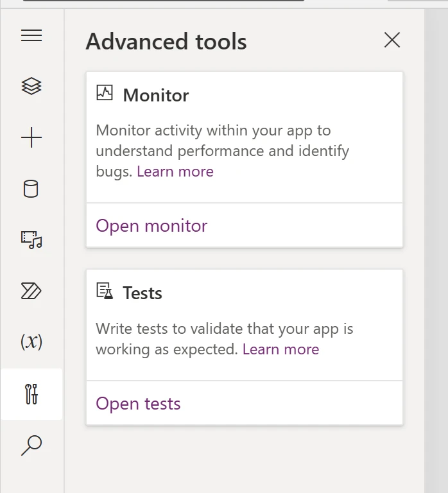Open the Tree view layers pane
This screenshot has height=493, width=448.
(31, 86)
